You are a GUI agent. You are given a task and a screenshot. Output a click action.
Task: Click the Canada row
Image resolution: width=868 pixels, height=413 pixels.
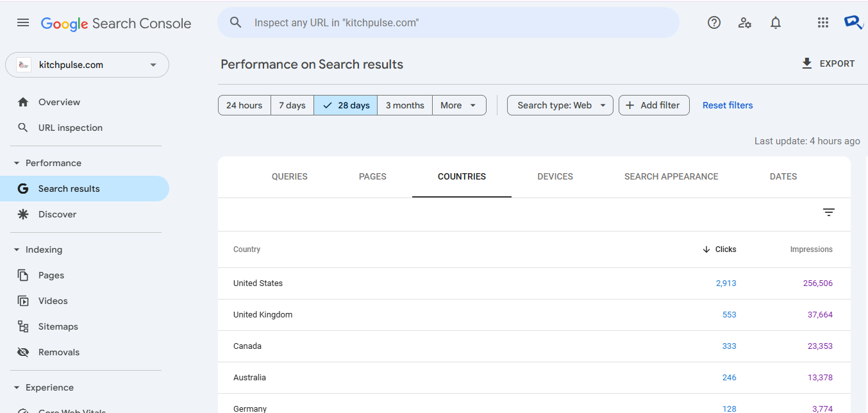coord(534,346)
